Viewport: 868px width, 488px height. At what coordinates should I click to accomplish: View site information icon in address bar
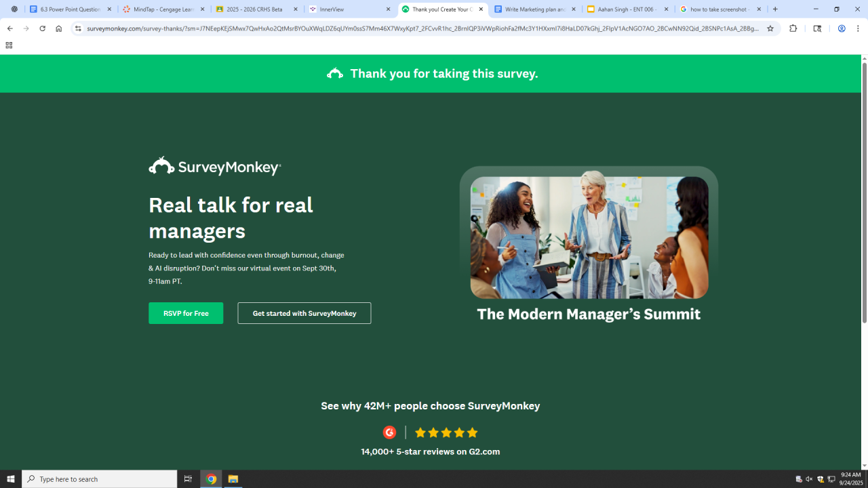click(x=78, y=28)
